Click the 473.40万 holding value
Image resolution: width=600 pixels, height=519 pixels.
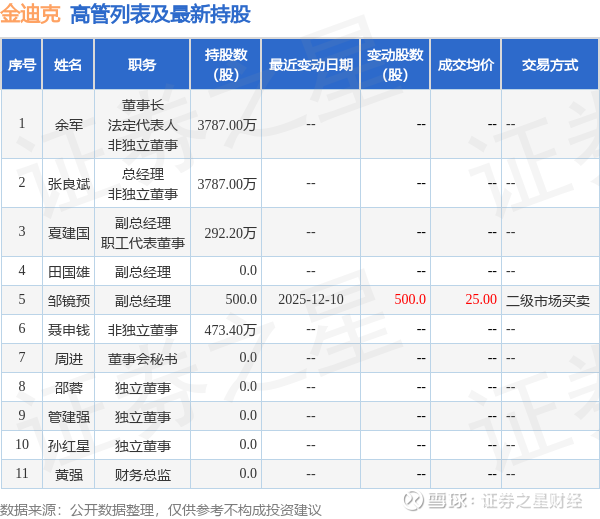click(230, 330)
